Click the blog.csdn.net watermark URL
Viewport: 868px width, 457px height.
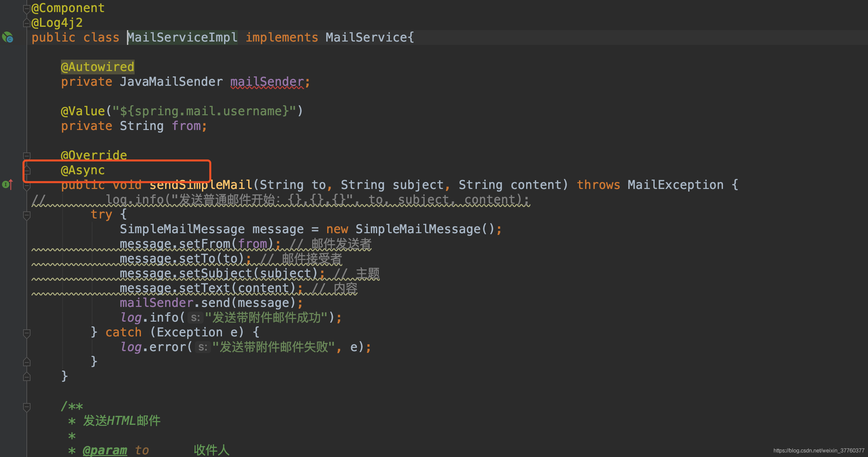[818, 451]
